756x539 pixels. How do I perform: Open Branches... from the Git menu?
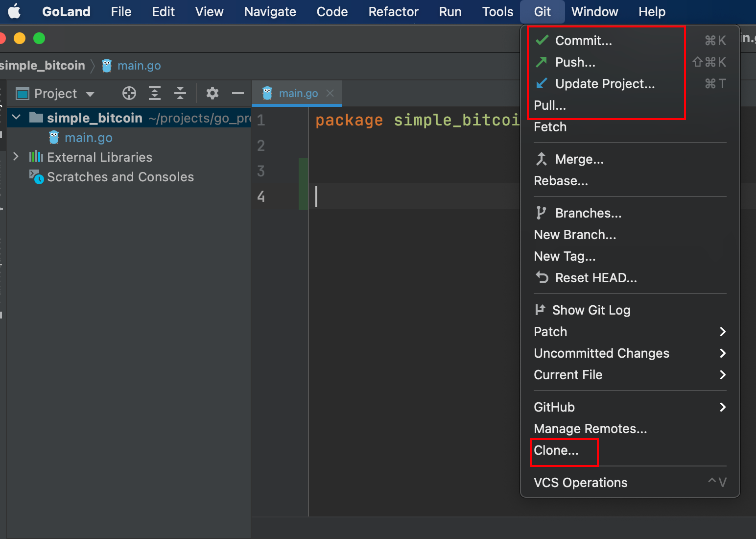[x=630, y=213]
